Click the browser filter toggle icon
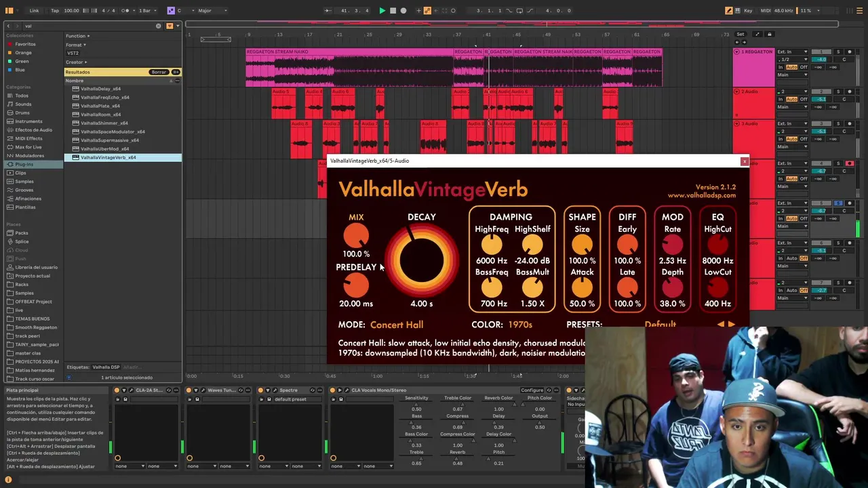 point(169,26)
